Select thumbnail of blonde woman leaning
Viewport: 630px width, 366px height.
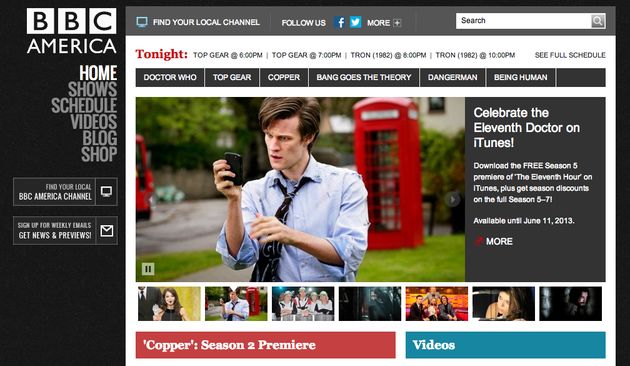[503, 304]
